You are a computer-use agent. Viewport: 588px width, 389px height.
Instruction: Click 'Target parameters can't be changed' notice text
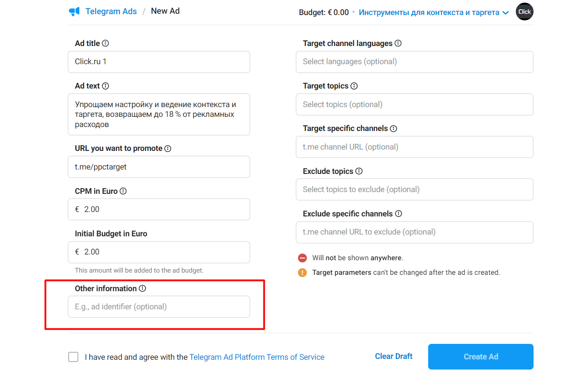pyautogui.click(x=406, y=273)
